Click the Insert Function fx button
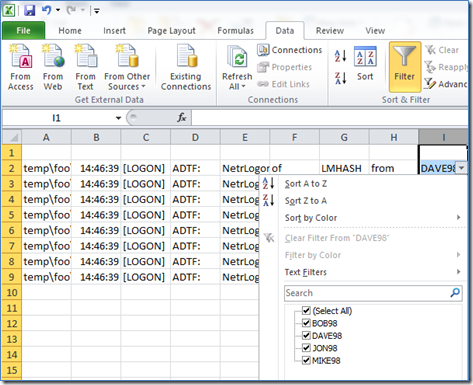 coord(182,118)
